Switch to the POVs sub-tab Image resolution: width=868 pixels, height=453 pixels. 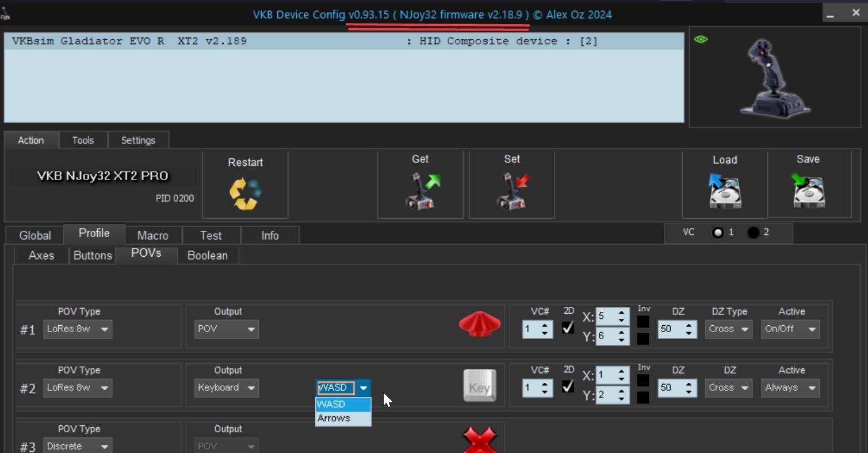click(x=146, y=253)
